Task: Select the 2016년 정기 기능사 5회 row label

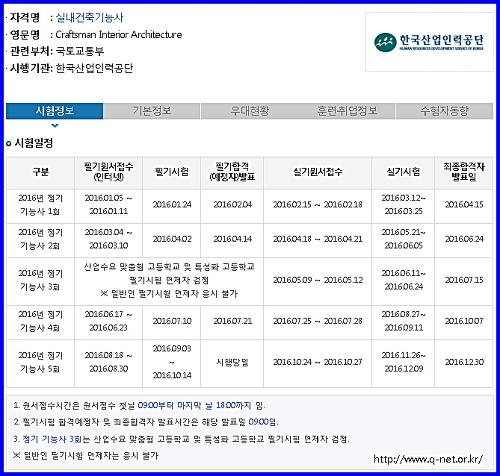Action: 40,362
